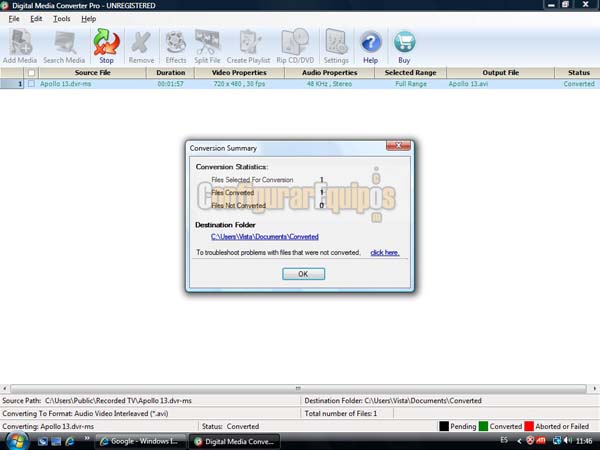Open the Create Playlist tool

click(248, 46)
